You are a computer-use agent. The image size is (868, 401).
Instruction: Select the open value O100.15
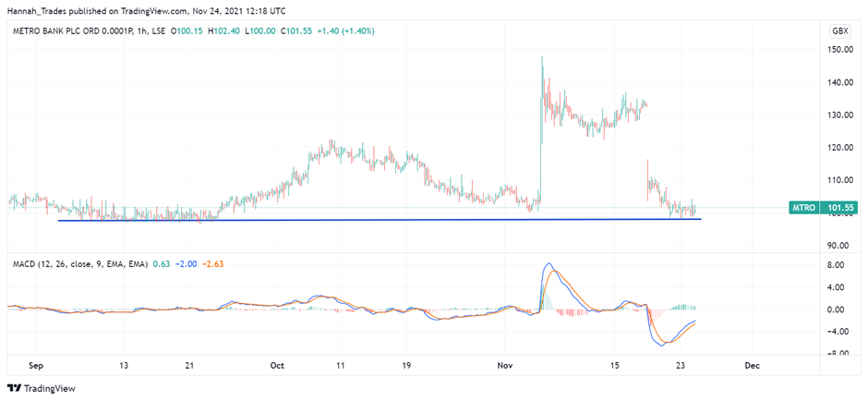(x=187, y=31)
